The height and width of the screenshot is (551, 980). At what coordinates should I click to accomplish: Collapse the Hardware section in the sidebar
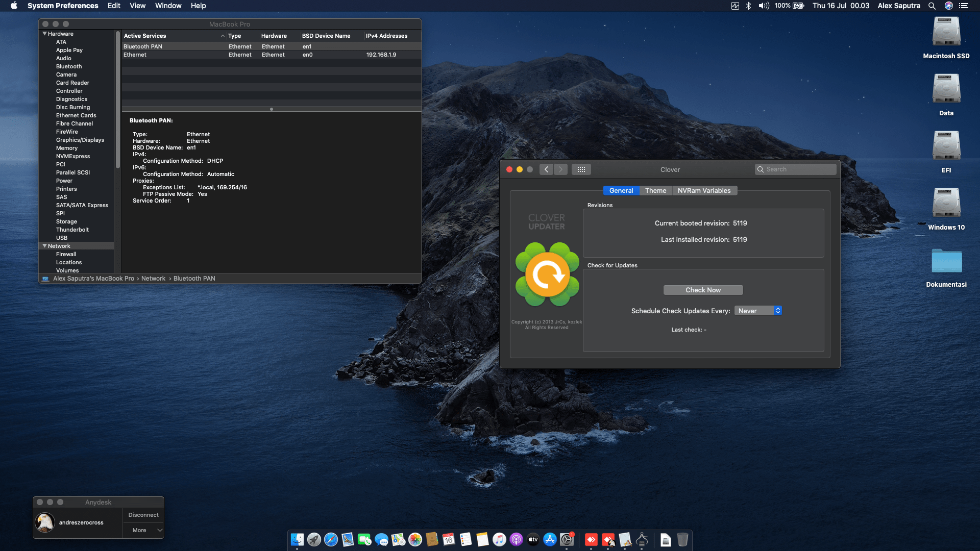click(45, 34)
